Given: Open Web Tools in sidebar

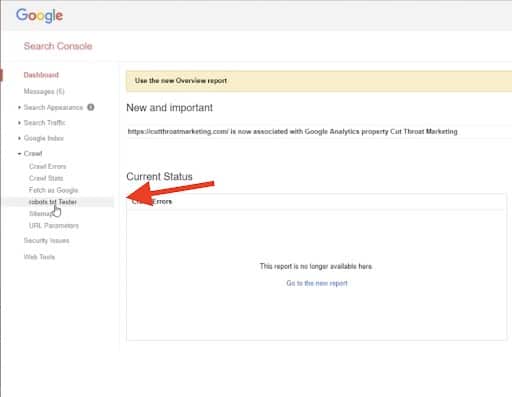Looking at the screenshot, I should [x=39, y=257].
